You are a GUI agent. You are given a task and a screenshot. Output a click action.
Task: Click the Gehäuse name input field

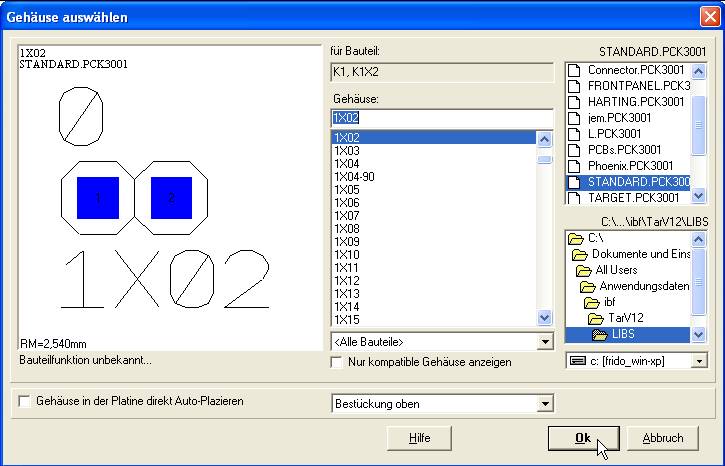click(x=441, y=118)
